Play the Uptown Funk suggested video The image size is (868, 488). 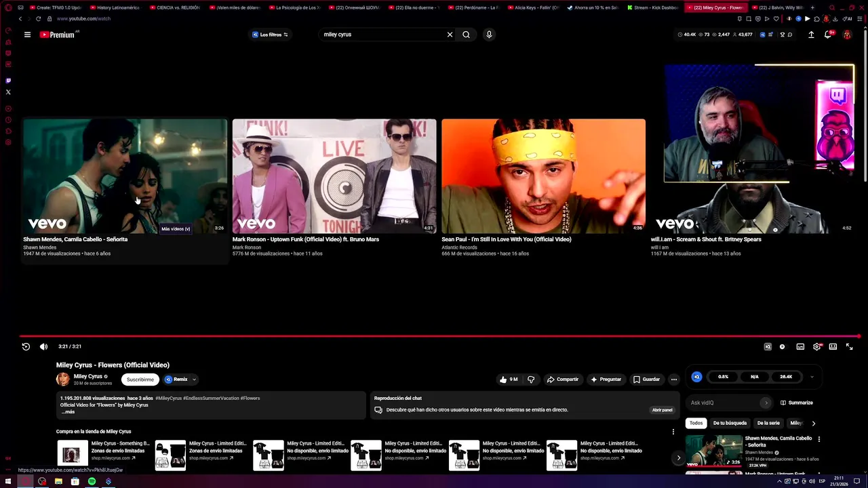pyautogui.click(x=334, y=176)
